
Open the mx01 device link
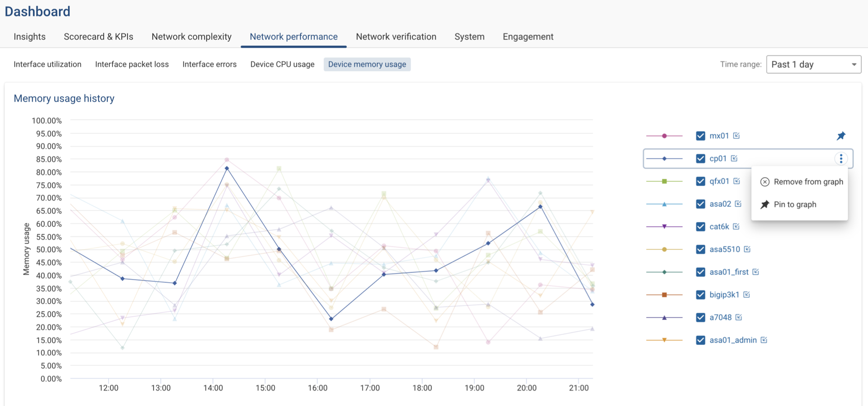[x=719, y=136]
